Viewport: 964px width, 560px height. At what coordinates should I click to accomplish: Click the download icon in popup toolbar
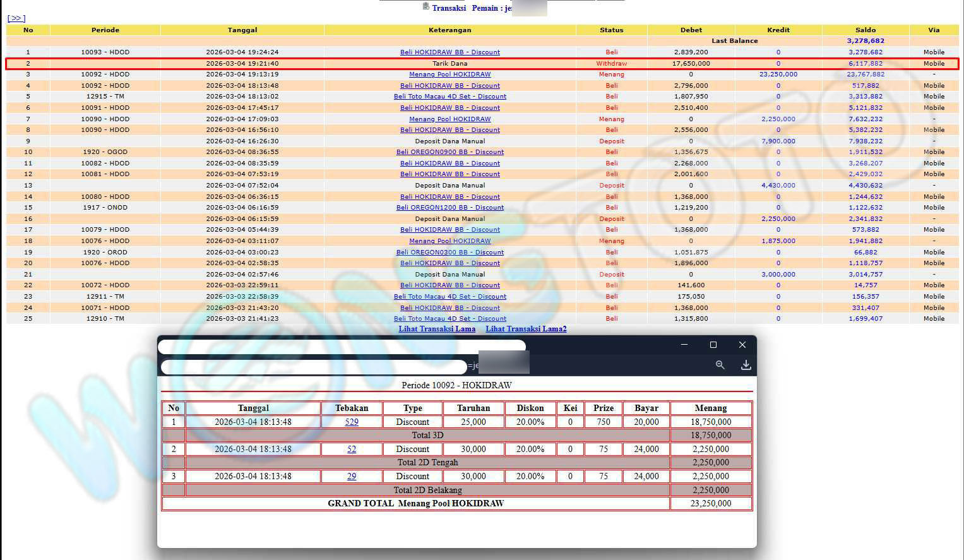click(746, 365)
